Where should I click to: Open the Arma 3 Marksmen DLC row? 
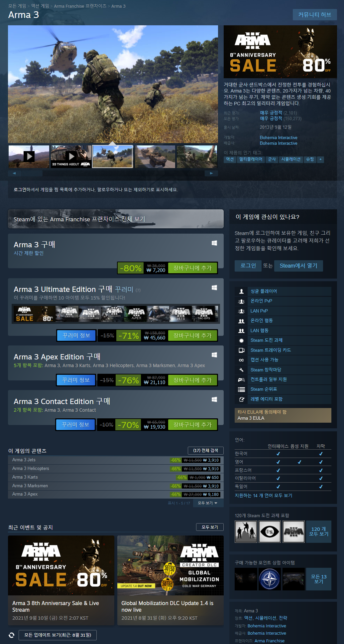[116, 486]
